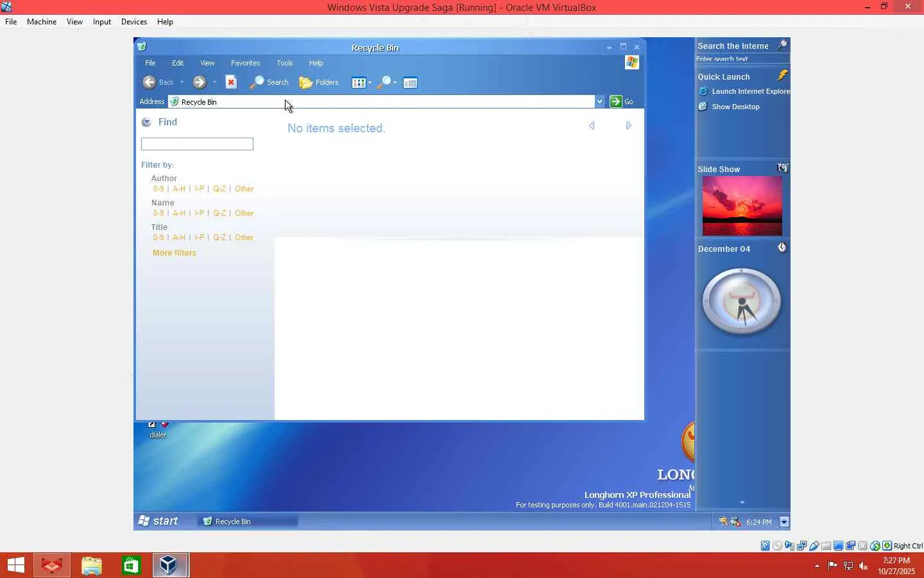The height and width of the screenshot is (578, 924).
Task: Open the Help menu in Recycle Bin
Action: [x=316, y=63]
